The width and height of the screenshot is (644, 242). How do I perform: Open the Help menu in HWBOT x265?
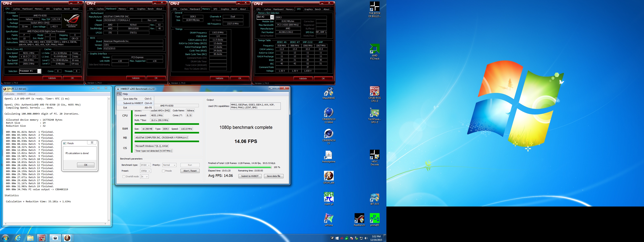[125, 94]
